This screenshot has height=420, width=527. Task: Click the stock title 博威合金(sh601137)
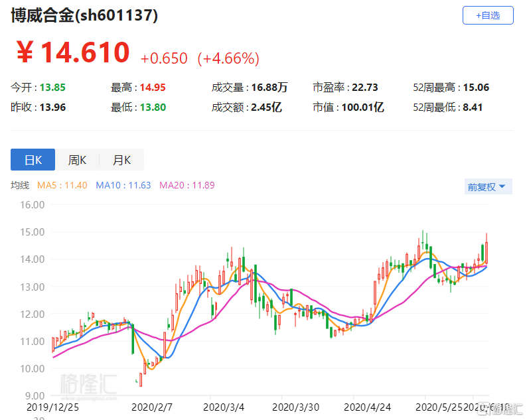click(84, 15)
